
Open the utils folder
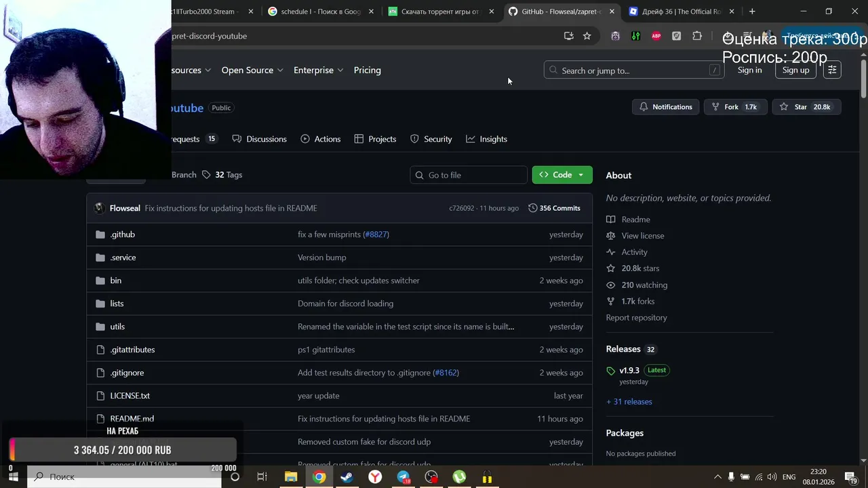click(x=117, y=327)
